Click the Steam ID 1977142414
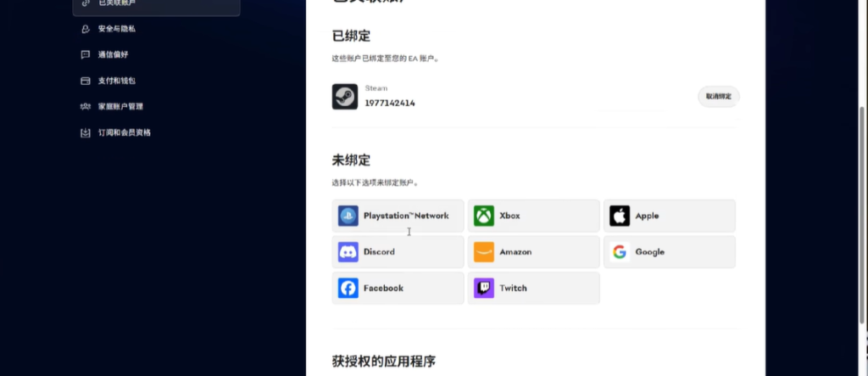 tap(390, 104)
